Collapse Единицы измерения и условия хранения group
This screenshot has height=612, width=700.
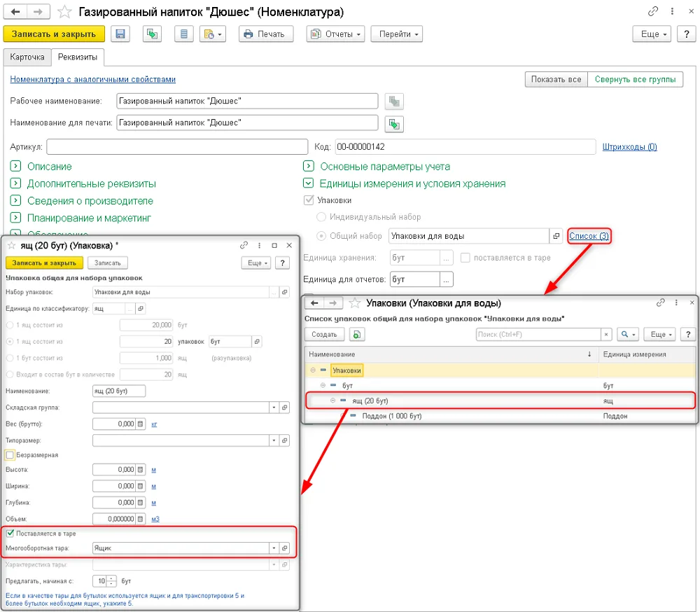pos(308,183)
